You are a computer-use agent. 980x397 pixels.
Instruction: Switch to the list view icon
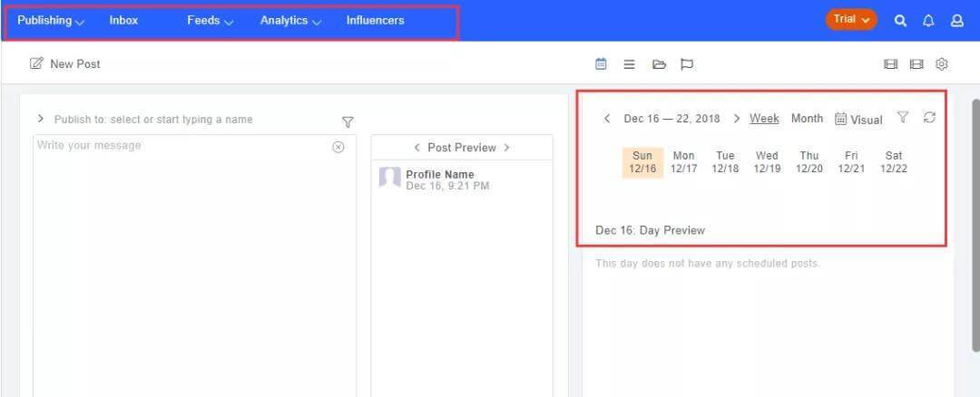point(630,64)
